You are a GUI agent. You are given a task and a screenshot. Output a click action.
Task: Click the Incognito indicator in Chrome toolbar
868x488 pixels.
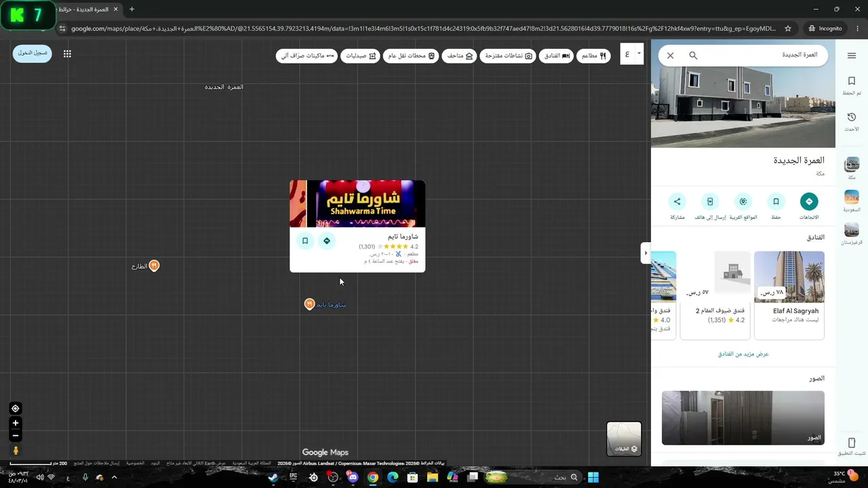[825, 28]
